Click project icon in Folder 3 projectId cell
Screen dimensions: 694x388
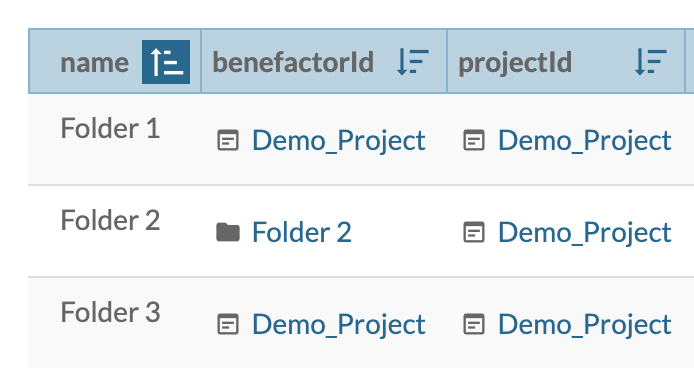[474, 324]
